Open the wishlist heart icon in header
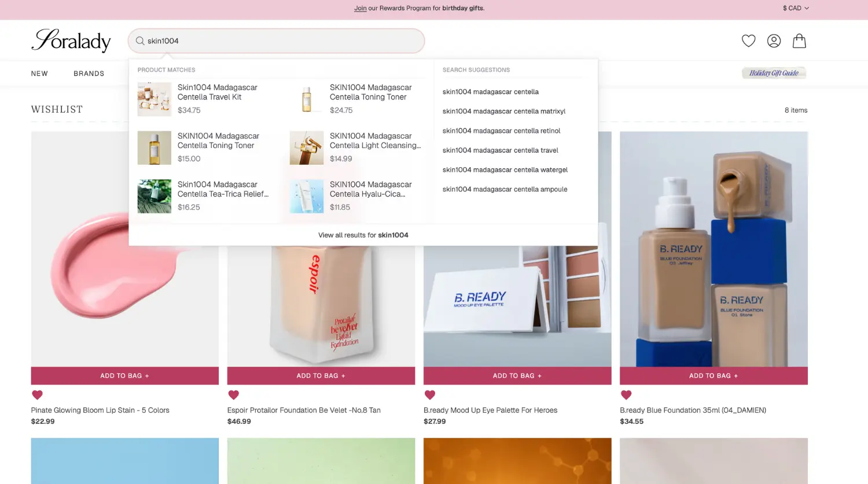 [x=748, y=40]
